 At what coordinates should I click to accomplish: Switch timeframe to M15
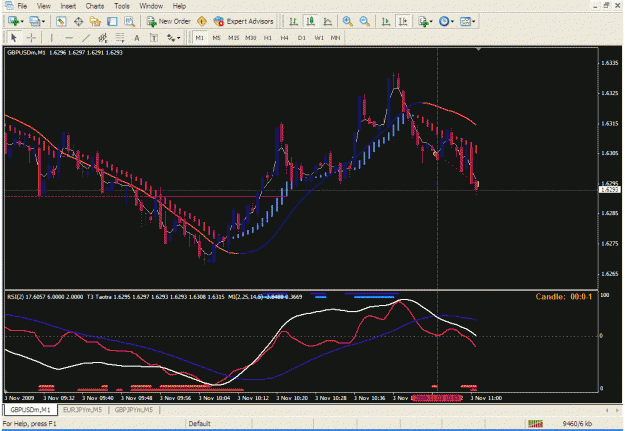click(x=234, y=38)
